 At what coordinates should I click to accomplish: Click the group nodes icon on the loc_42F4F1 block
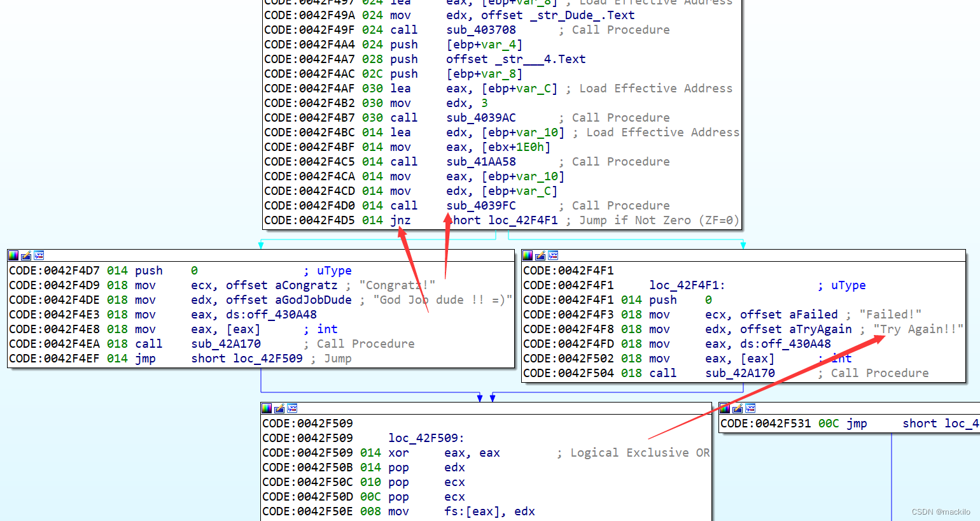(x=553, y=255)
